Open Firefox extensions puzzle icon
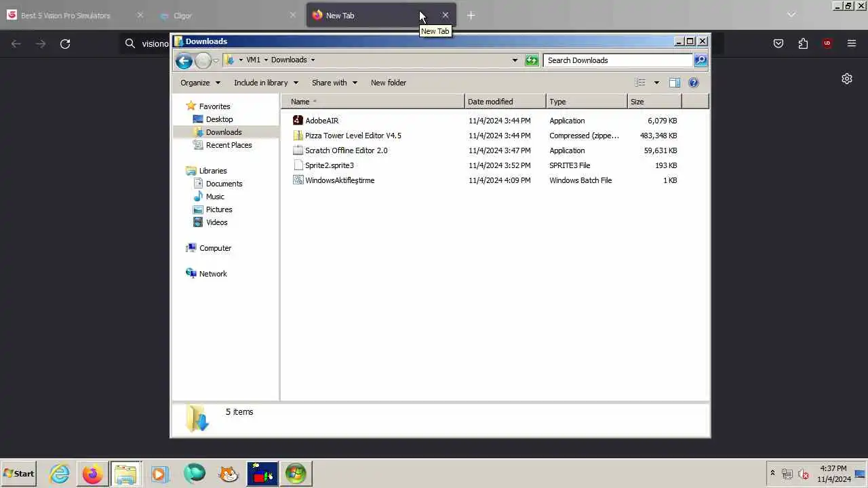Screen dimensions: 868x488 (x=803, y=44)
